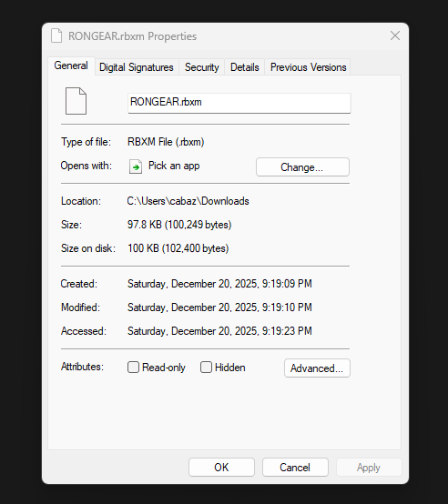Open Advanced... attributes settings

[317, 368]
